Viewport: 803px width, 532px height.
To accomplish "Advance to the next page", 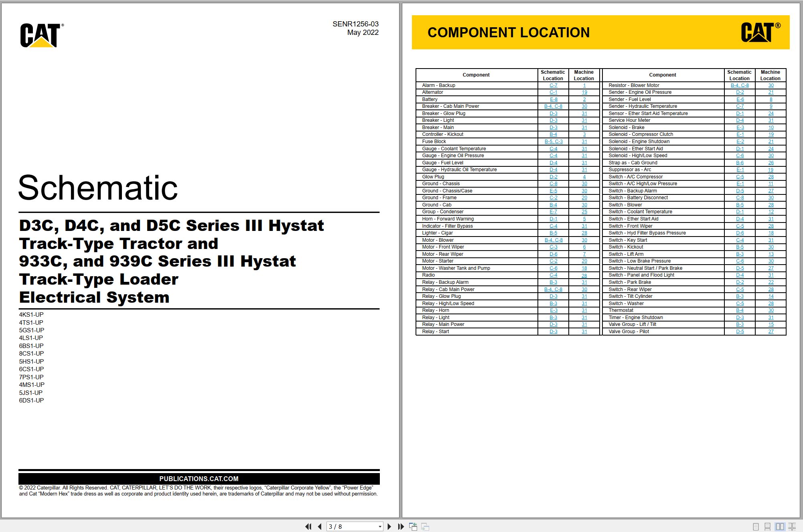I will (389, 526).
